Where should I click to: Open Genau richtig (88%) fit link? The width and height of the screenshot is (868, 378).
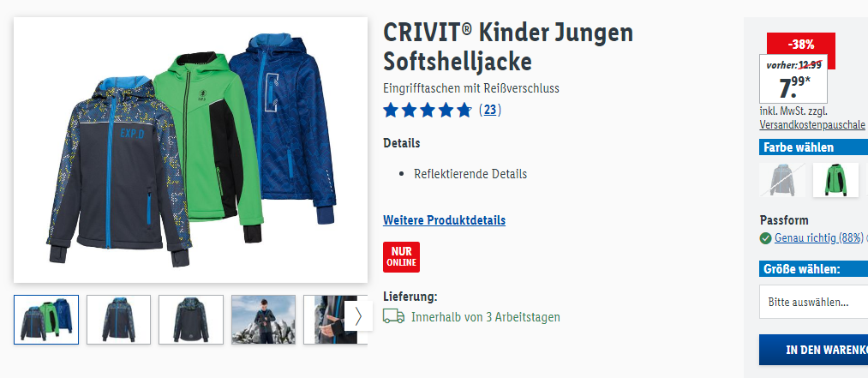tap(819, 238)
